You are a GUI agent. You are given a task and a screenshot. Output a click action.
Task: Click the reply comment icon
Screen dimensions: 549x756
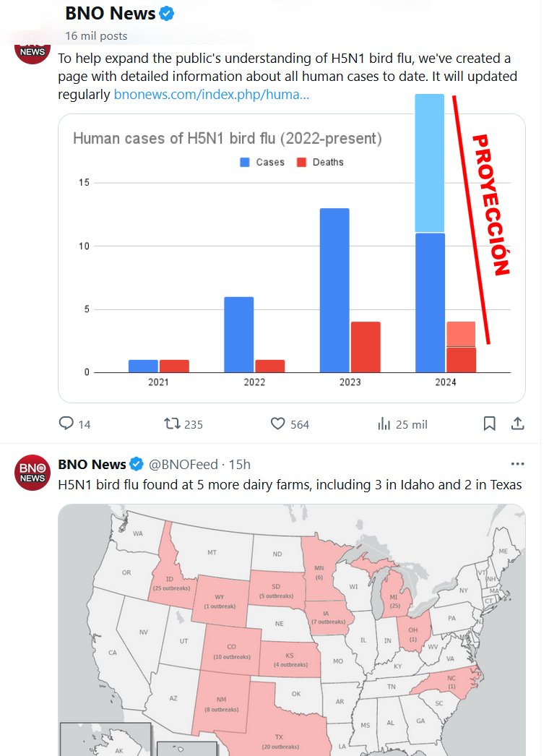pyautogui.click(x=66, y=424)
